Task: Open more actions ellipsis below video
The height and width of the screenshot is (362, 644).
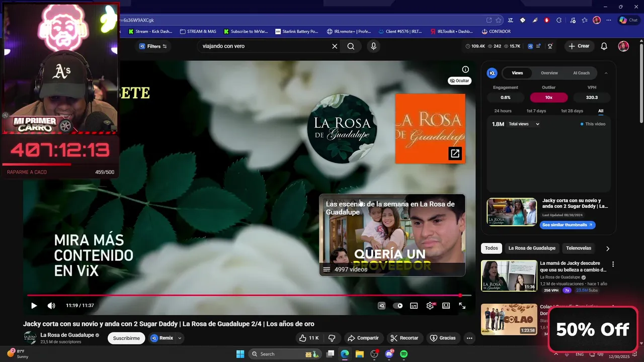Action: 469,338
